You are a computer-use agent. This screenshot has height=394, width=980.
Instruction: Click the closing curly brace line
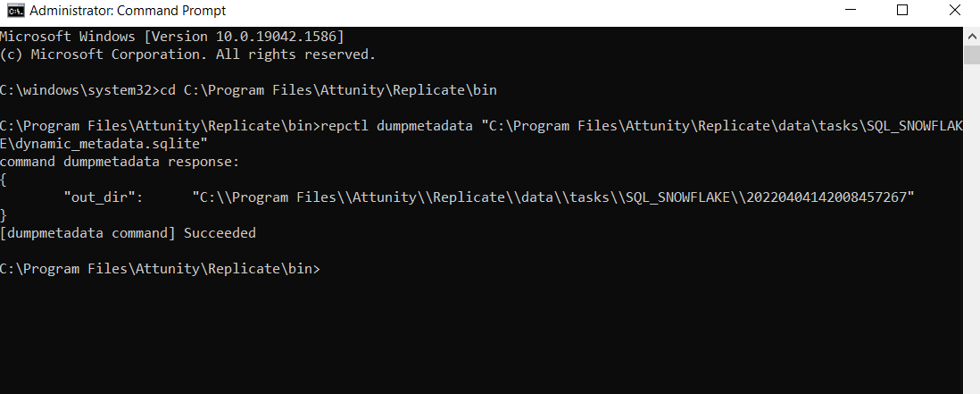tap(4, 215)
